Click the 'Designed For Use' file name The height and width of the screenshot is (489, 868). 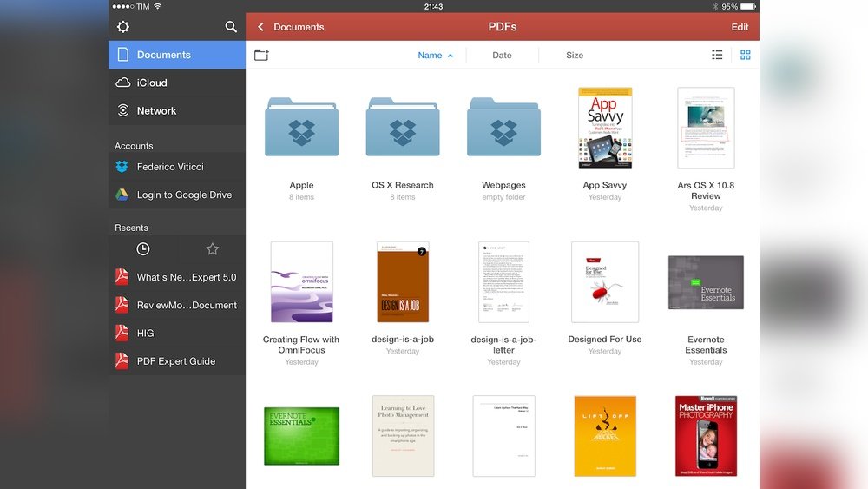[x=604, y=339]
